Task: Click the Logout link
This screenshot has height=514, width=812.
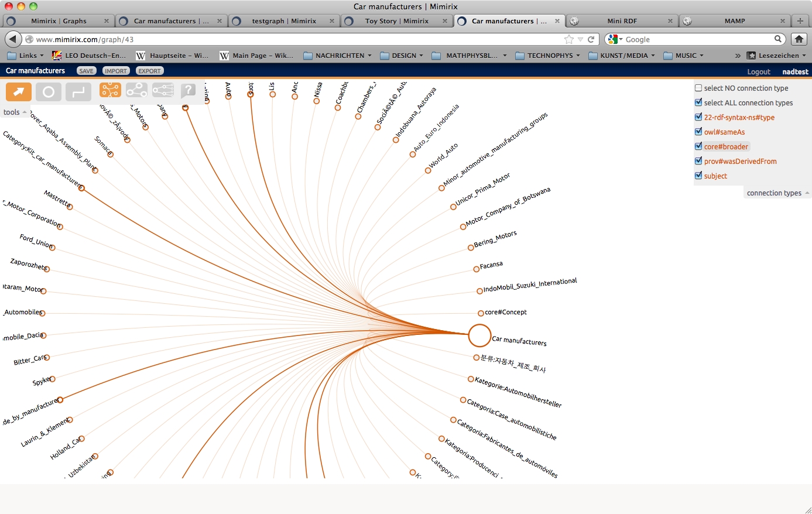Action: (x=758, y=71)
